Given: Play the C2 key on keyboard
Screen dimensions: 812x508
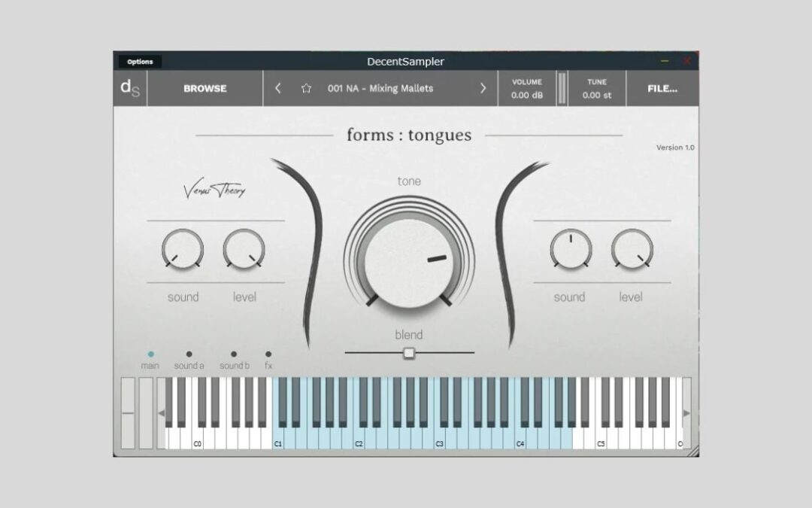Looking at the screenshot, I should [x=359, y=440].
